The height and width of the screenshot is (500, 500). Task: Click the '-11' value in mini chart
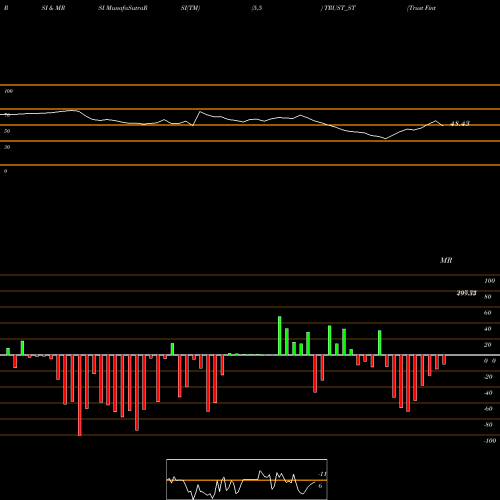click(x=322, y=474)
